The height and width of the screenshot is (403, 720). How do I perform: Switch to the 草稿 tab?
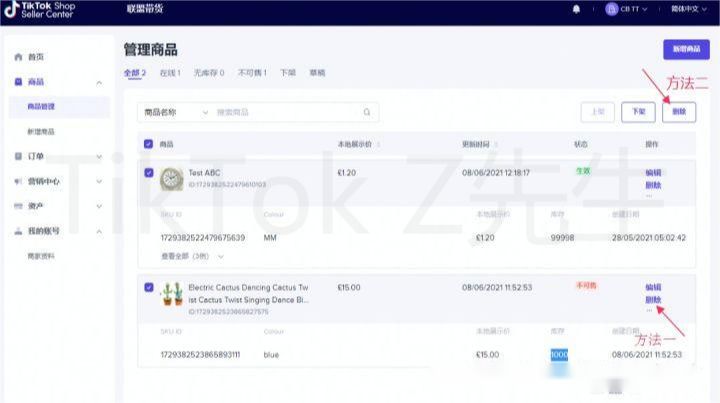coord(317,73)
